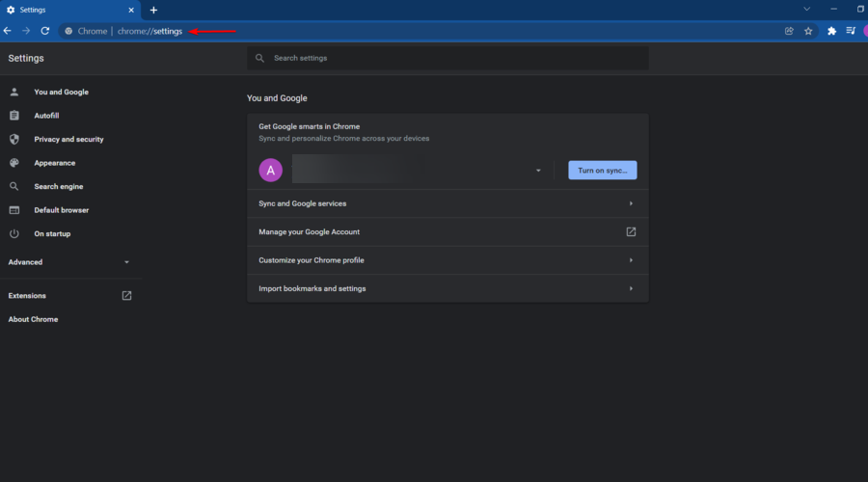Click the Settings page heading

coord(26,58)
